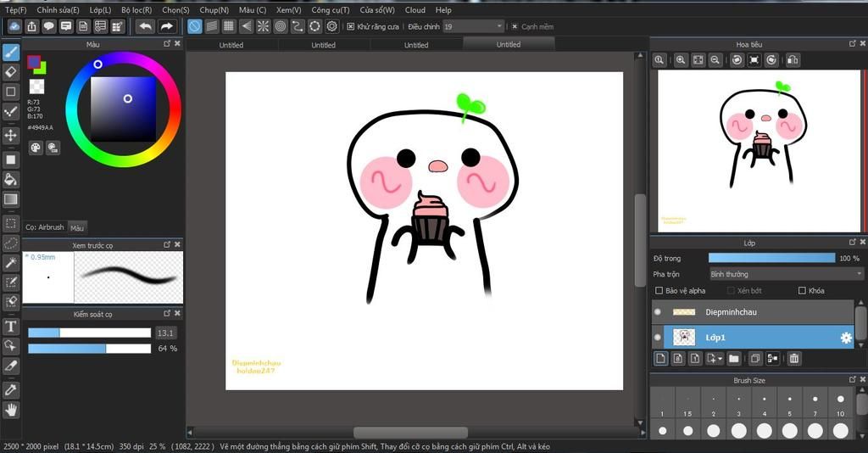Select the rectangular Selection tool
868x453 pixels.
[10, 224]
